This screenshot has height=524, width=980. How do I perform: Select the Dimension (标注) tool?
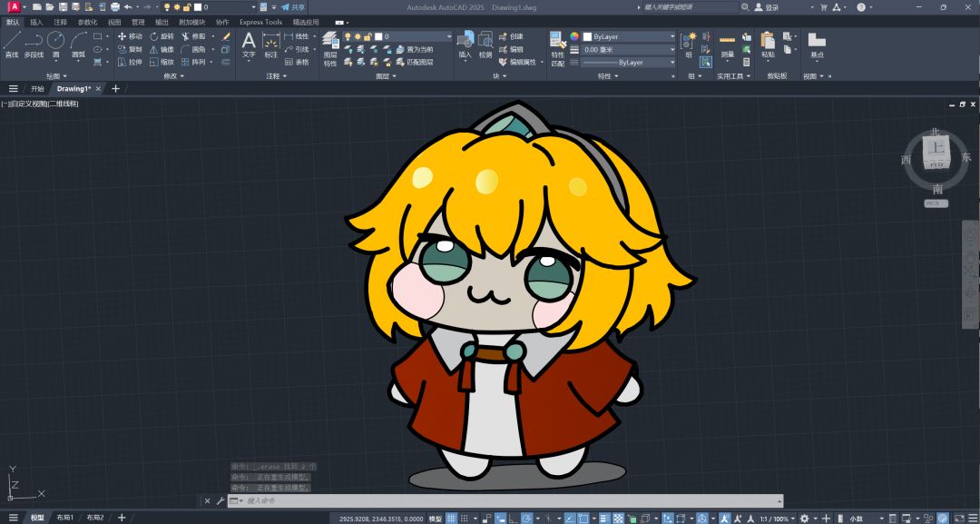pos(270,45)
